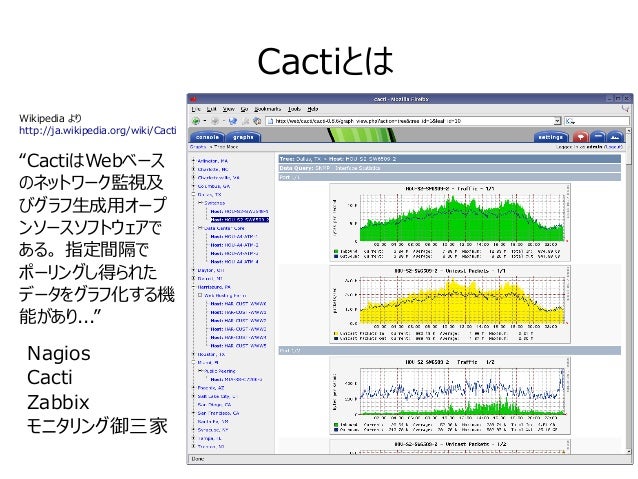Open the ja.wikipedia.org/wiki/Cacti link on the slide
This screenshot has height=479, width=638.
(98, 130)
